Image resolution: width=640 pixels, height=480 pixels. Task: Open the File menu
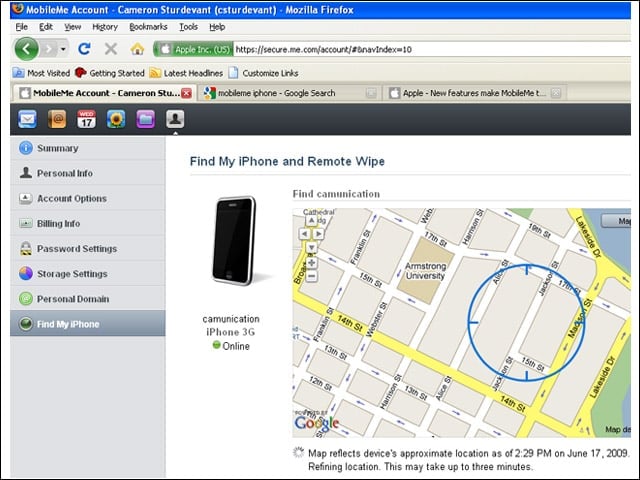[22, 27]
